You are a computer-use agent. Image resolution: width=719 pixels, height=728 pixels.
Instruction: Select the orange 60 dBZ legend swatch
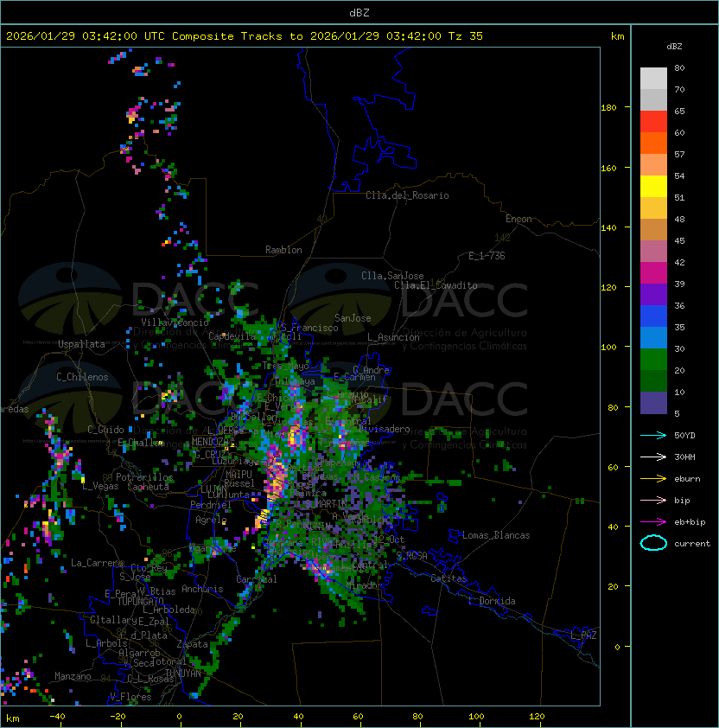[x=653, y=143]
